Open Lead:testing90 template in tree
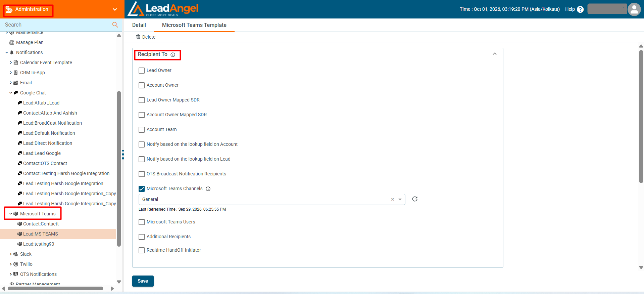Screen dimensions: 644x294 pos(39,244)
